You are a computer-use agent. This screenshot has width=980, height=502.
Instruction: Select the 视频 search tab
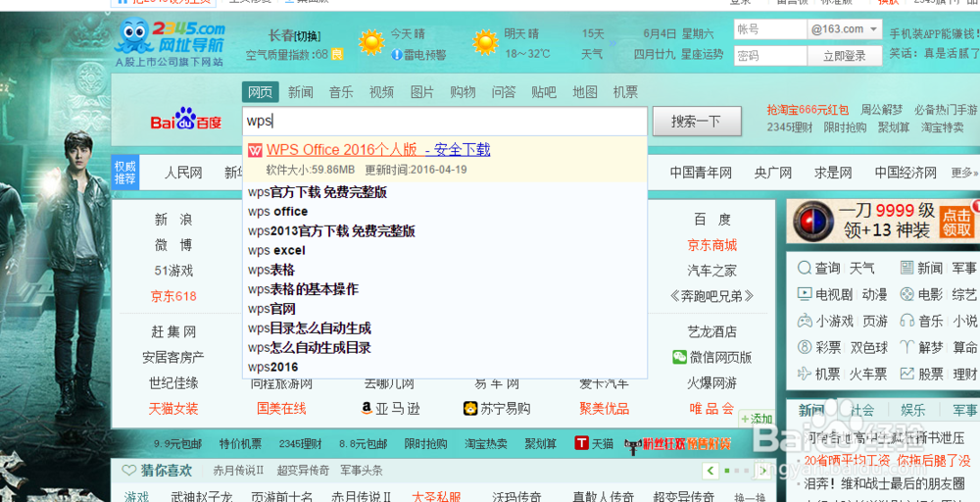tap(381, 92)
